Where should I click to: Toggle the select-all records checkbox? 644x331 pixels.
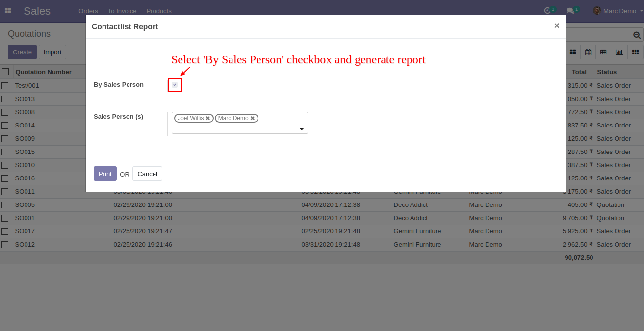5,71
